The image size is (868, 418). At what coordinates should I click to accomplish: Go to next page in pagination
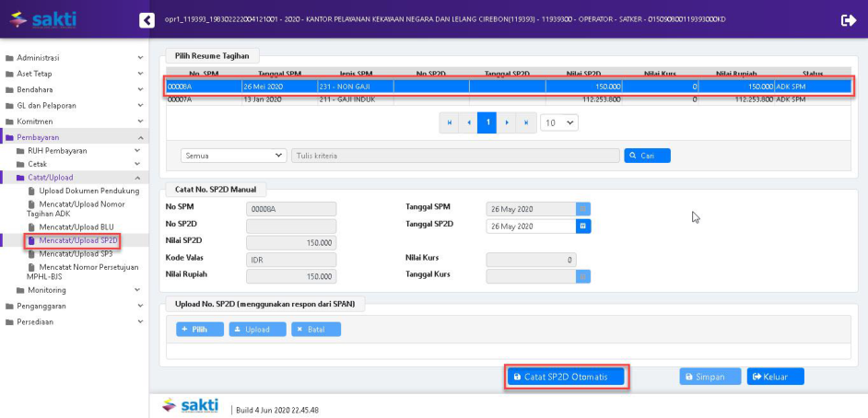[x=507, y=122]
